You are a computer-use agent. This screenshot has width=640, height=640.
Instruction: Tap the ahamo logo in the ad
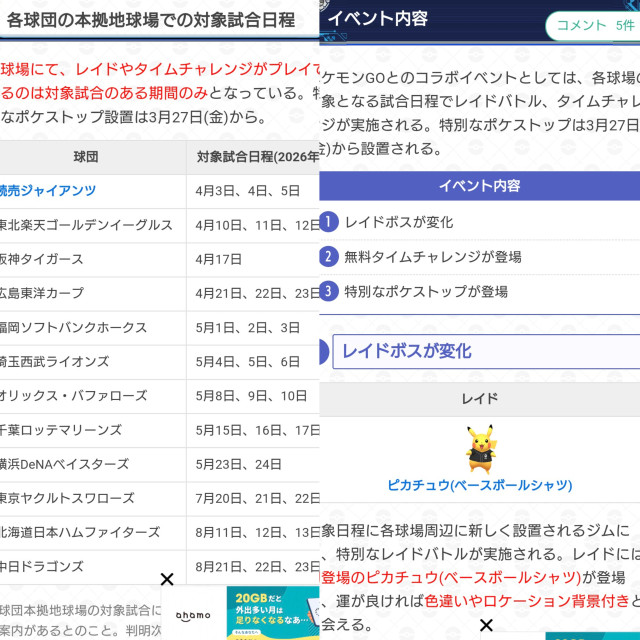192,614
